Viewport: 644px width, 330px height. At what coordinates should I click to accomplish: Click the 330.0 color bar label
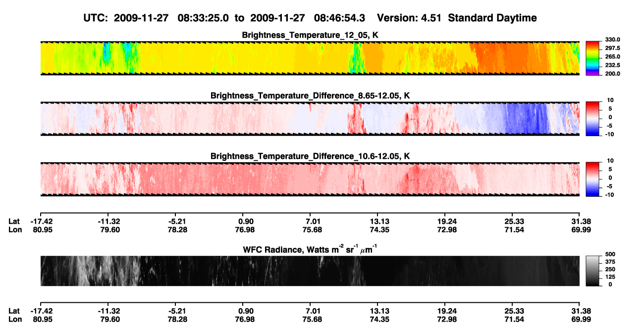point(612,40)
